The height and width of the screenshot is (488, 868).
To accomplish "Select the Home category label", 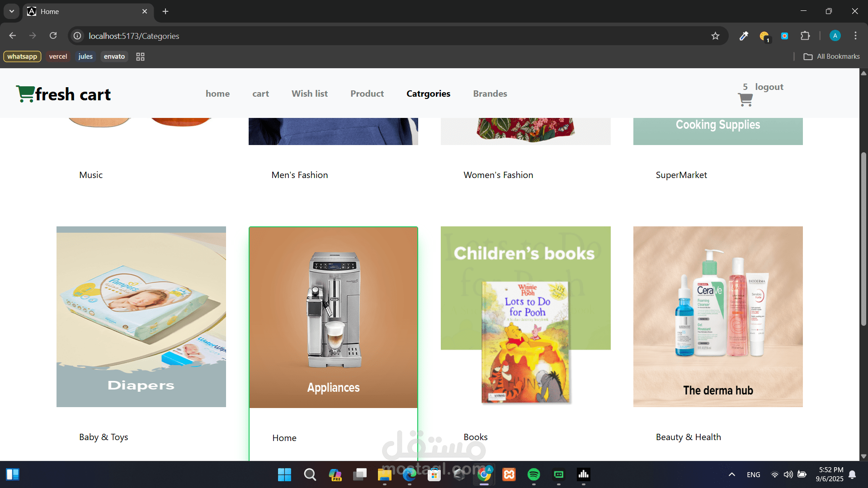I will 284,438.
